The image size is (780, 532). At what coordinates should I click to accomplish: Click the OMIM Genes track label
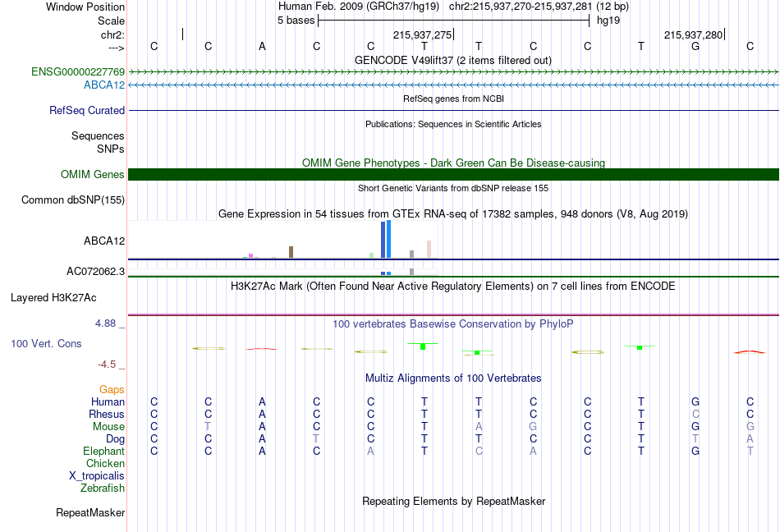(92, 175)
